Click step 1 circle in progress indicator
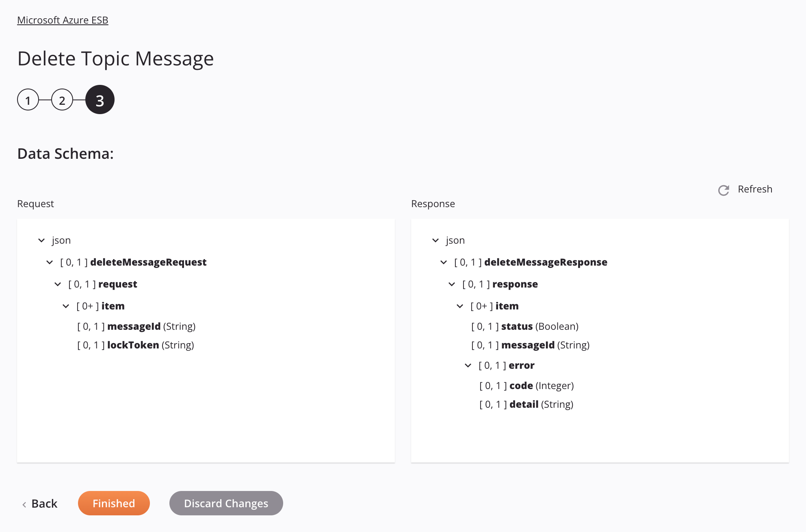This screenshot has height=532, width=806. pyautogui.click(x=28, y=99)
